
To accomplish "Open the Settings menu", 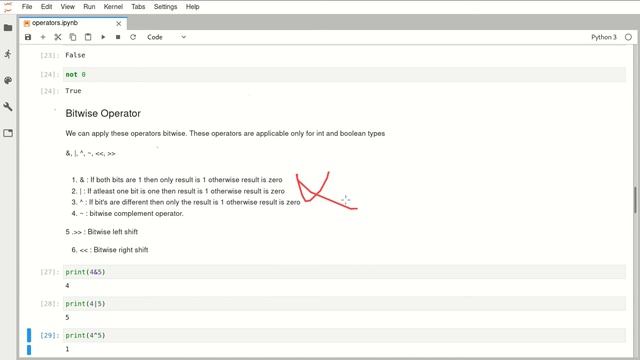I will tap(165, 7).
